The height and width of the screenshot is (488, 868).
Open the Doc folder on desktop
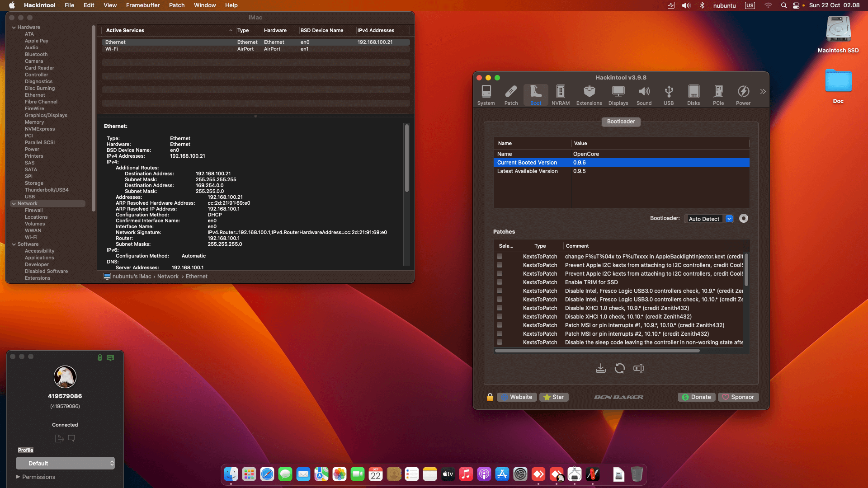(838, 81)
